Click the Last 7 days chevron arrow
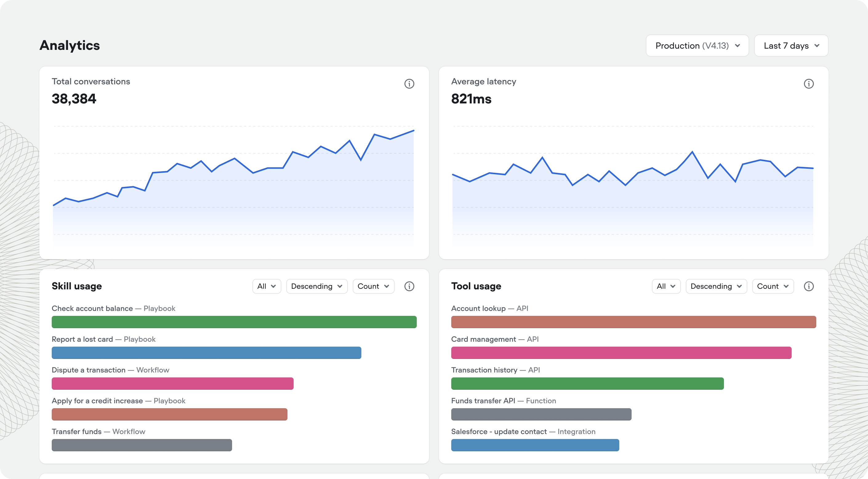Viewport: 868px width, 479px height. click(x=817, y=46)
